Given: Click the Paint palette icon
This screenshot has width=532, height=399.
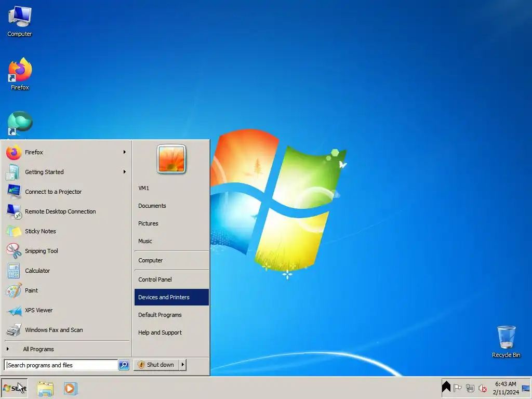Looking at the screenshot, I should tap(14, 290).
